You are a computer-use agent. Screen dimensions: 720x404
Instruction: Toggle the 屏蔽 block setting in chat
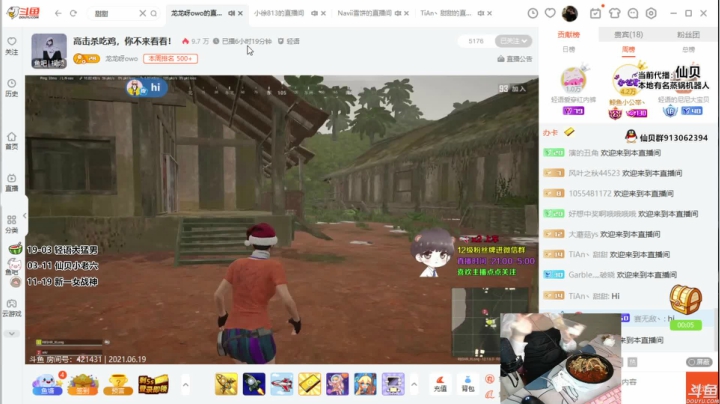click(x=699, y=362)
